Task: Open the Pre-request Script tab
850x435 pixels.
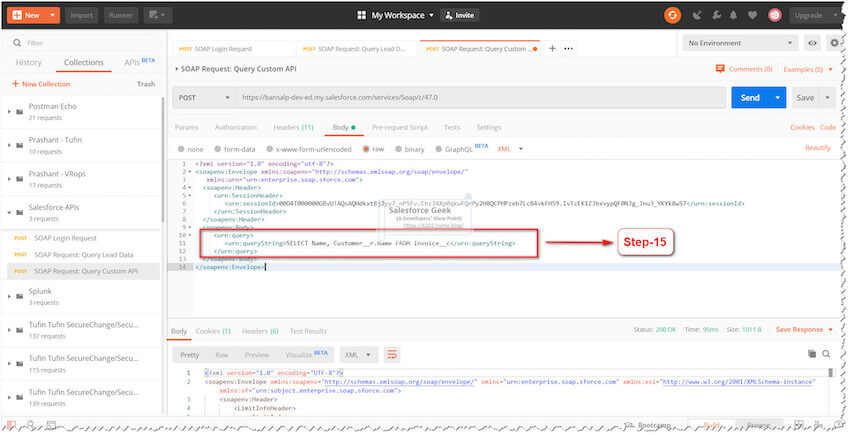Action: [400, 127]
